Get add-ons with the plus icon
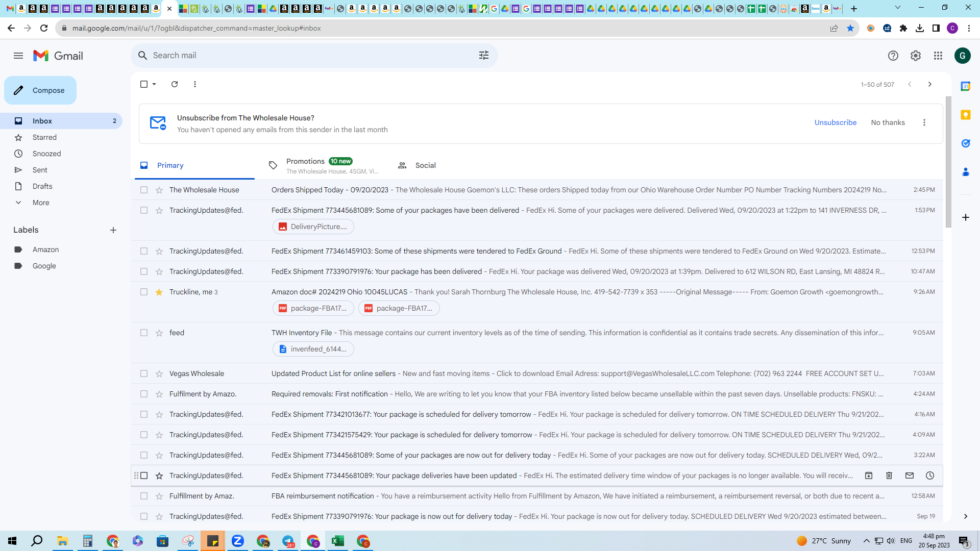Viewport: 980px width, 551px height. click(966, 217)
